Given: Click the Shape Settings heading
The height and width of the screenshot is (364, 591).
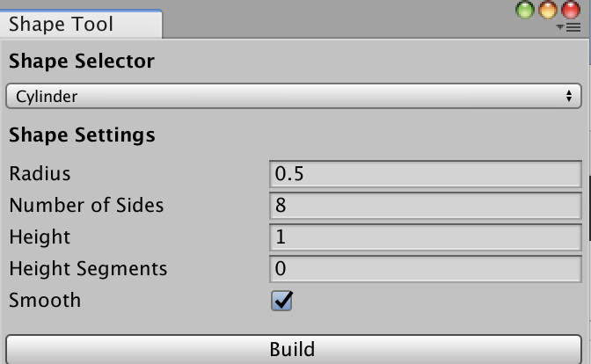Looking at the screenshot, I should (x=82, y=135).
